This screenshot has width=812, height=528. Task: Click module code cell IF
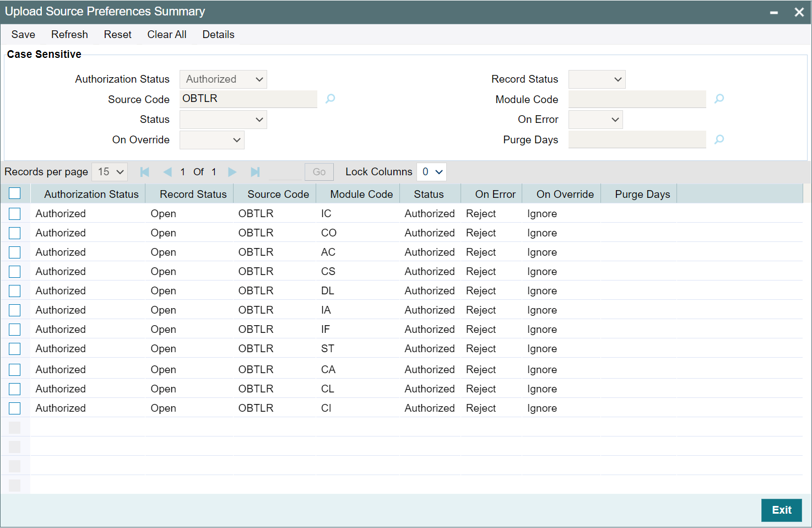click(x=326, y=329)
